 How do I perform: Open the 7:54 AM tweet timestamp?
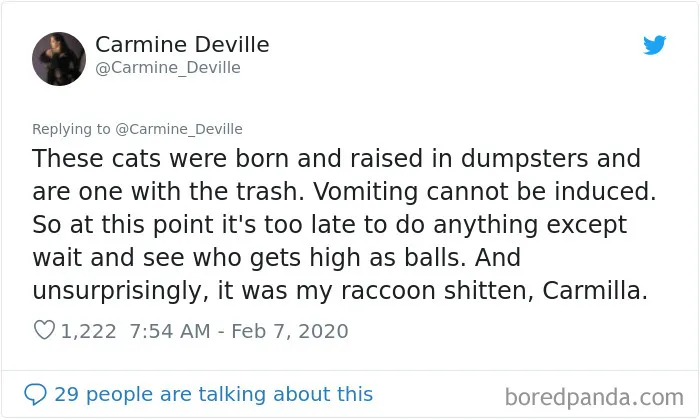170,331
